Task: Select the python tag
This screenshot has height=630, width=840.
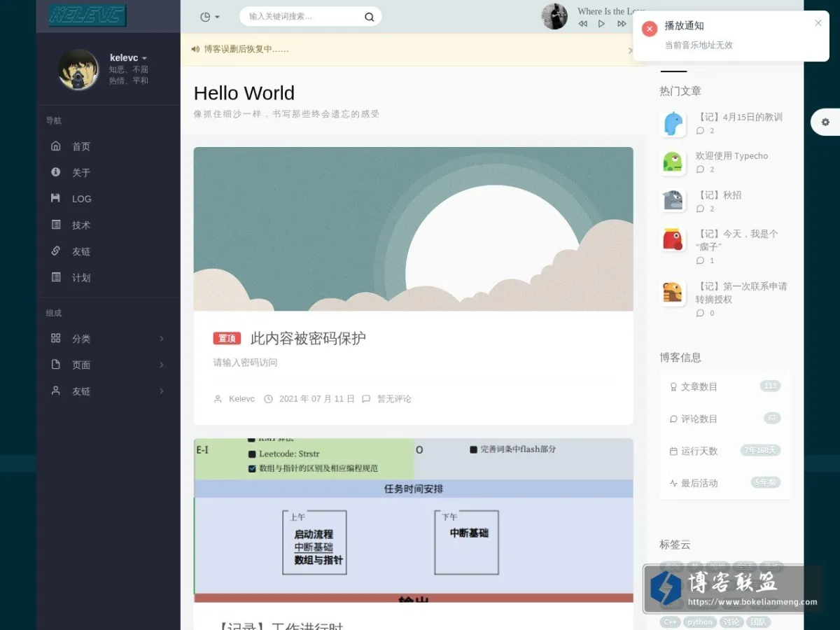Action: (x=699, y=622)
